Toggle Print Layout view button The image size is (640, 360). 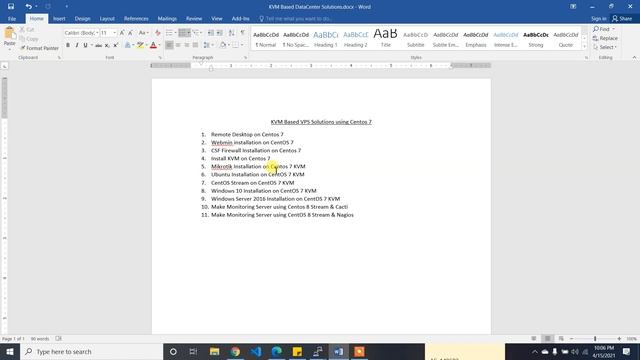click(547, 338)
